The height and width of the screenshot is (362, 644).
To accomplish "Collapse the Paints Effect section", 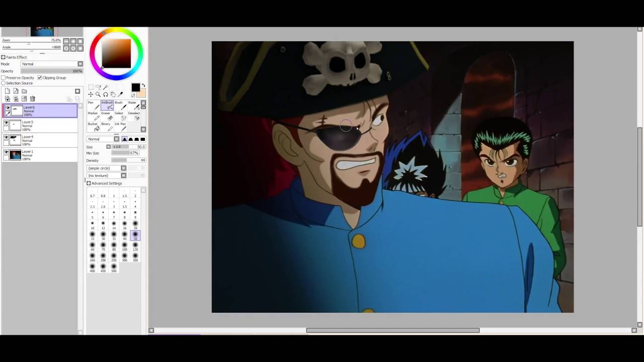I will pos(3,57).
